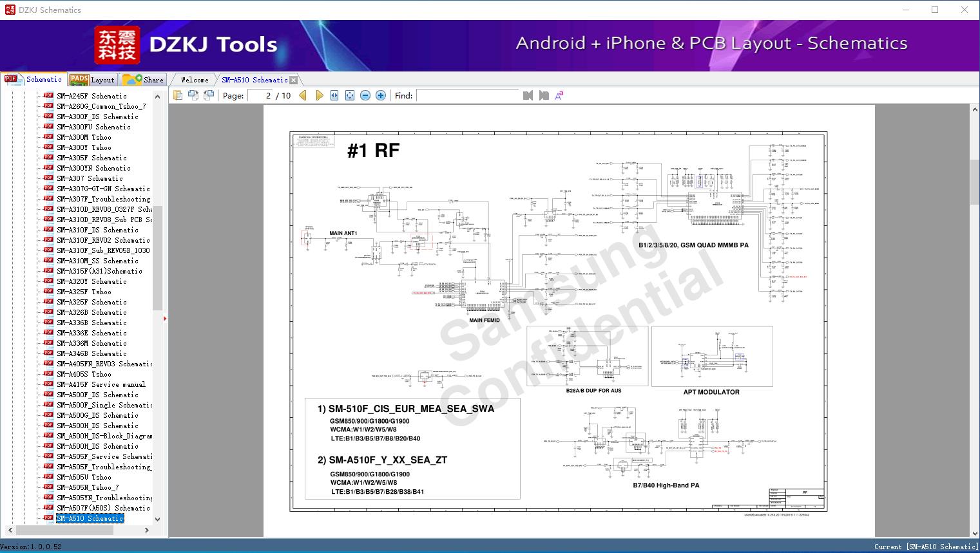Select SM-A307G-GT-GN Schematic tree item
Viewport: 980px width, 553px height.
coord(103,189)
